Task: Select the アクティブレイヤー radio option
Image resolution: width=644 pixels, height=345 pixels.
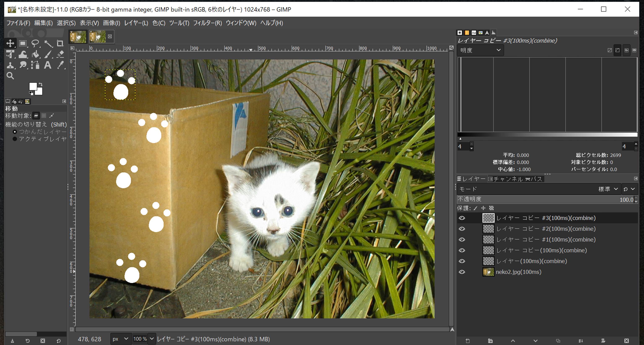Action: [x=15, y=139]
